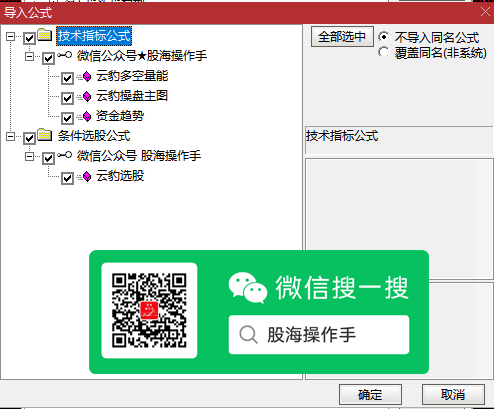Select the 云豹多空量能 formula entry
The width and height of the screenshot is (494, 409).
132,76
